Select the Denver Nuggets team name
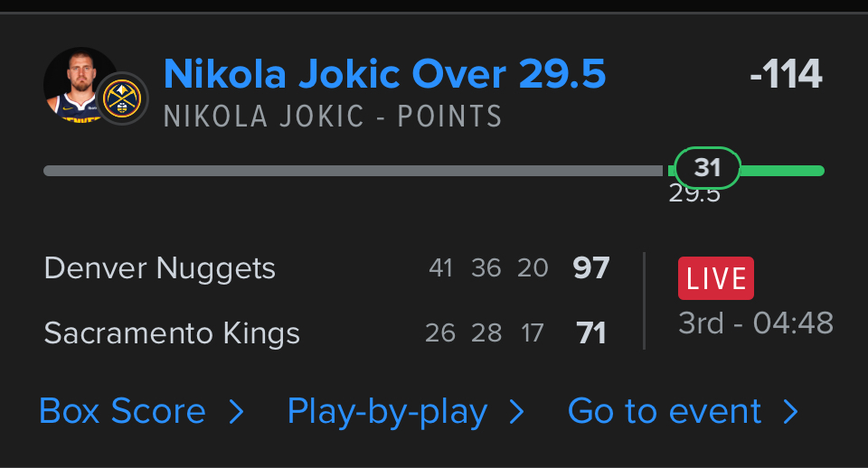 coord(160,268)
